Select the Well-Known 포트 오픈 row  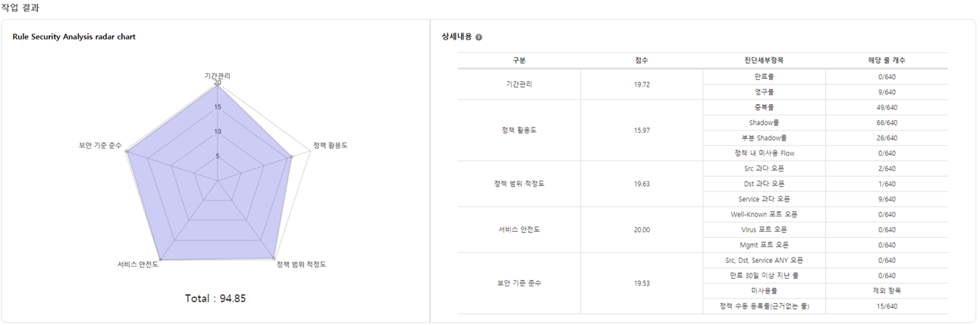764,214
